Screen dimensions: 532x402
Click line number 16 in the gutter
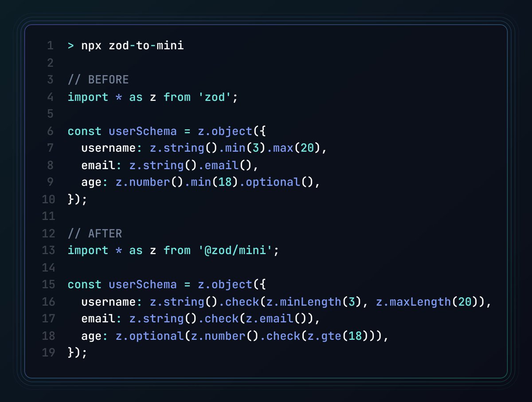(48, 302)
